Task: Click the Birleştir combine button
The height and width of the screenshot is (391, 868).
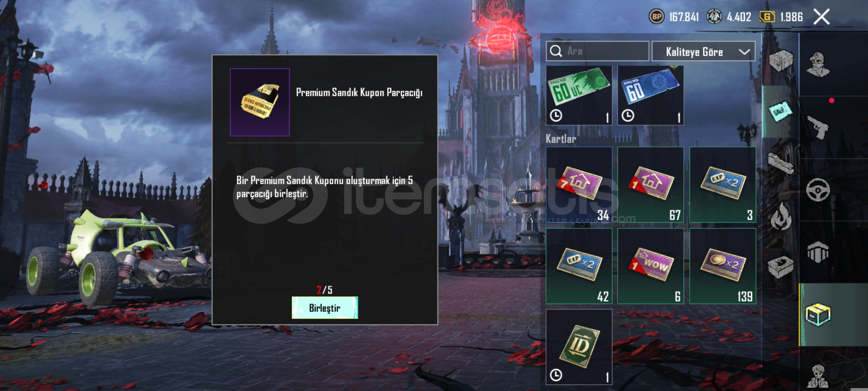Action: point(325,308)
